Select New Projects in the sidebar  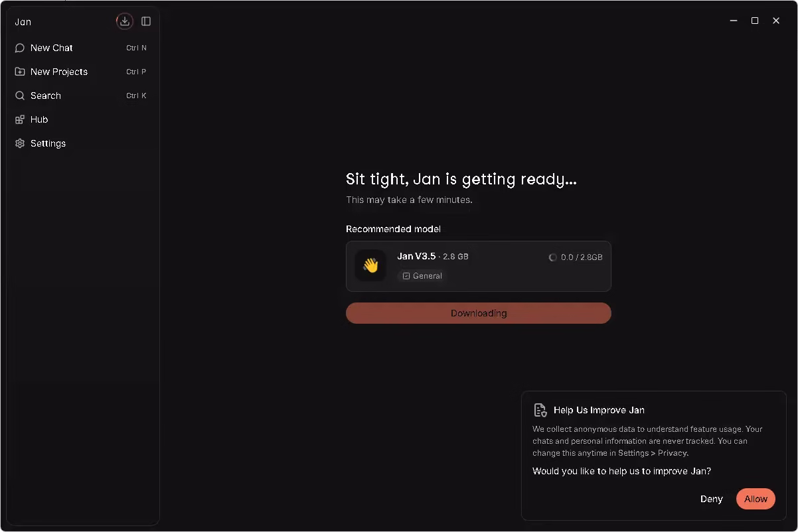(x=58, y=72)
